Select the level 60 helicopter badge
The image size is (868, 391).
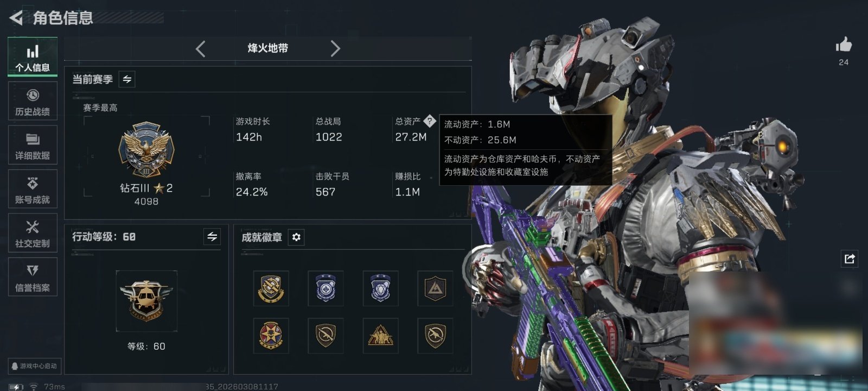[x=146, y=301]
